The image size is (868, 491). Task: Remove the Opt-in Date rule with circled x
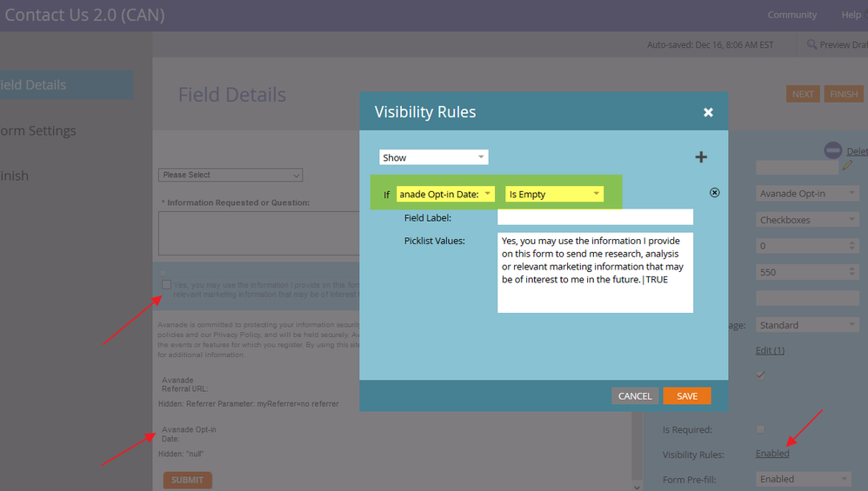(715, 192)
